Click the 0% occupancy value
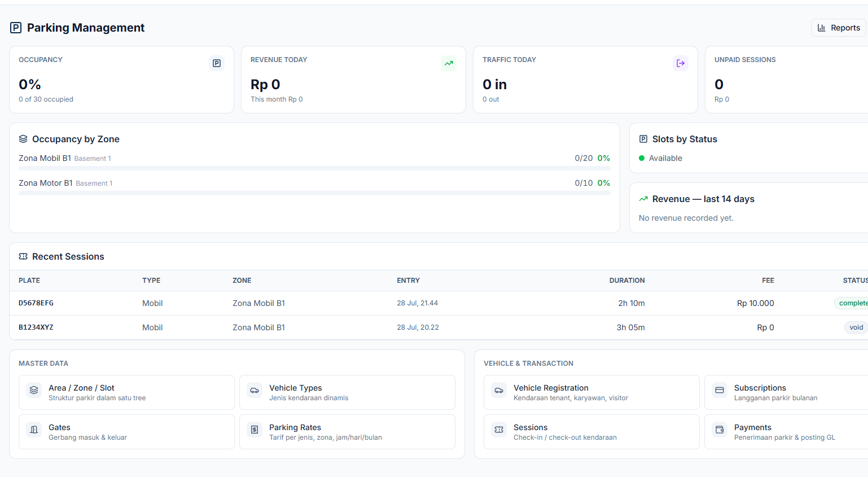This screenshot has height=477, width=868. click(30, 85)
